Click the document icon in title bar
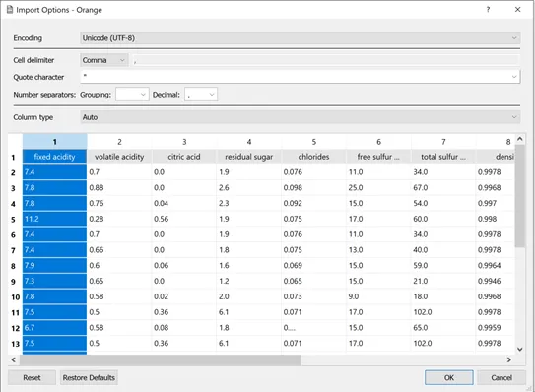This screenshot has height=392, width=535. point(10,10)
